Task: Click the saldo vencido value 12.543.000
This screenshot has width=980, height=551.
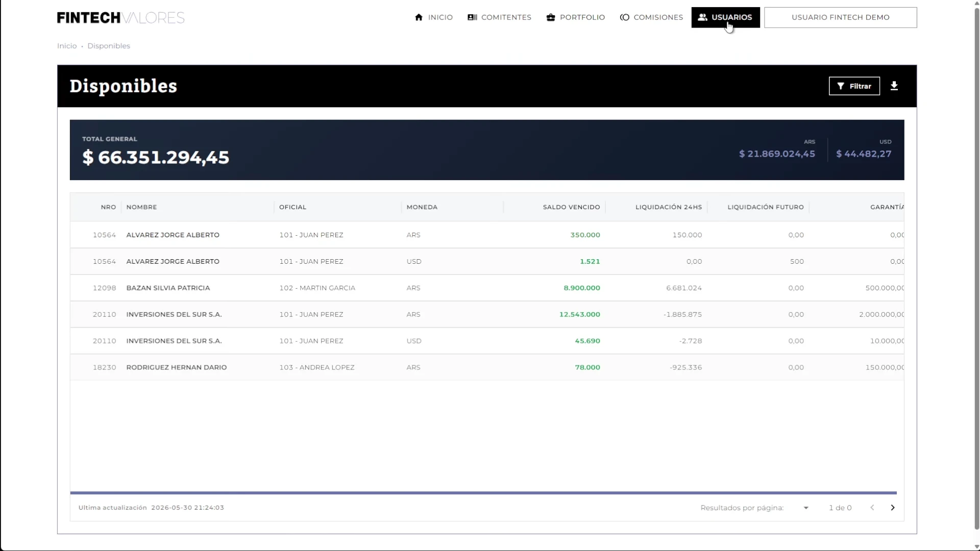Action: point(579,315)
